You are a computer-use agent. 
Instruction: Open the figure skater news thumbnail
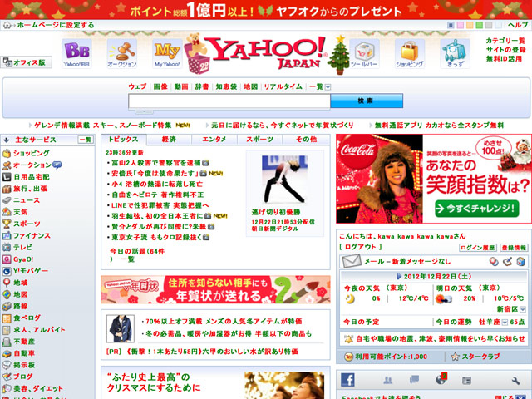click(x=284, y=180)
